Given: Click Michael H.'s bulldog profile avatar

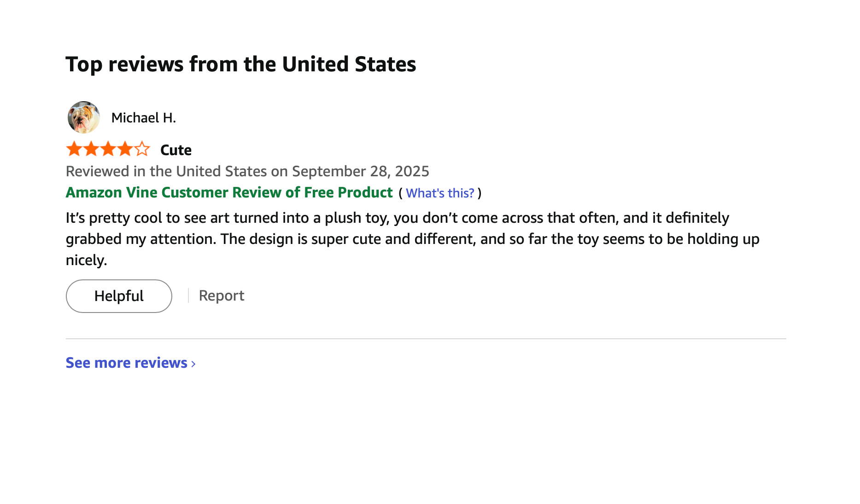Looking at the screenshot, I should [x=83, y=118].
